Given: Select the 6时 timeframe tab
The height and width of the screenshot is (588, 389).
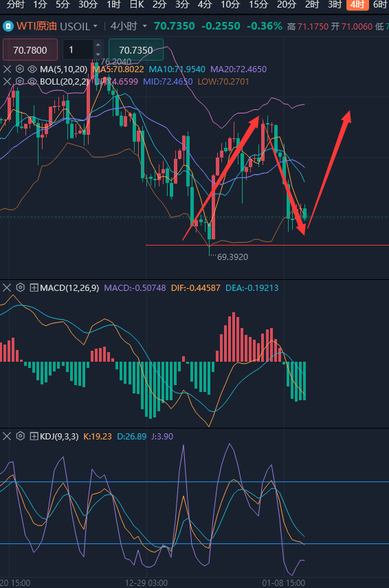Looking at the screenshot, I should [x=380, y=5].
